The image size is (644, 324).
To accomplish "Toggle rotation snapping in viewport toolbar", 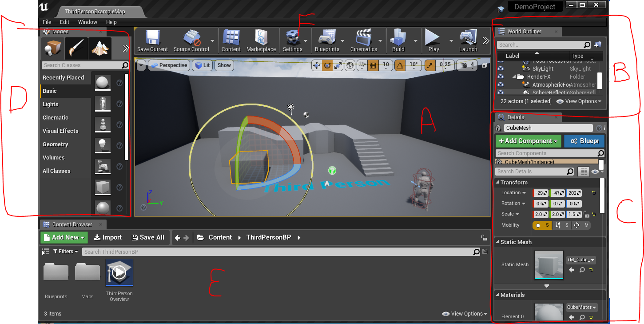I will point(400,65).
